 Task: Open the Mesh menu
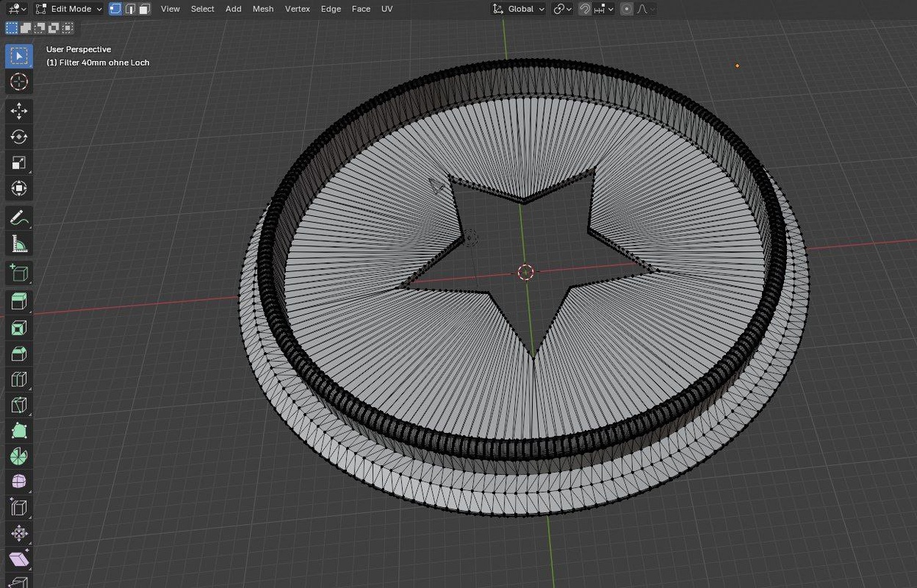click(263, 9)
